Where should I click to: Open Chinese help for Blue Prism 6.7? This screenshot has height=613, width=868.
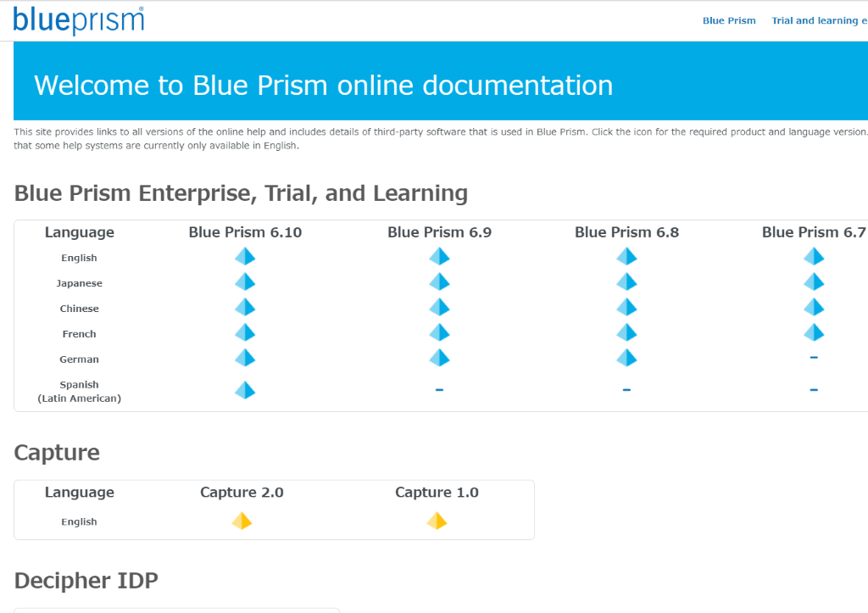[x=814, y=308]
